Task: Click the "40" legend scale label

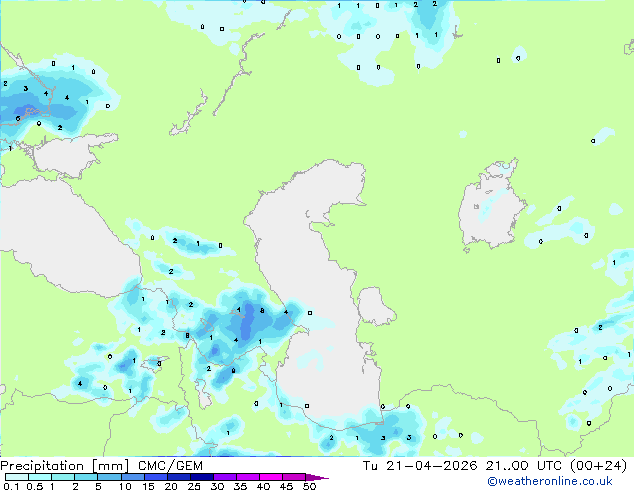Action: pos(263,486)
